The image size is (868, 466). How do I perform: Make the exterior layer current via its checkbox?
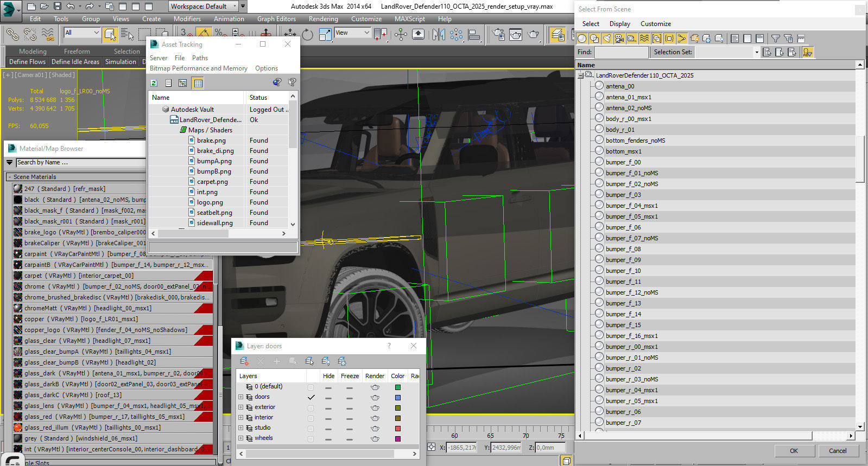311,408
